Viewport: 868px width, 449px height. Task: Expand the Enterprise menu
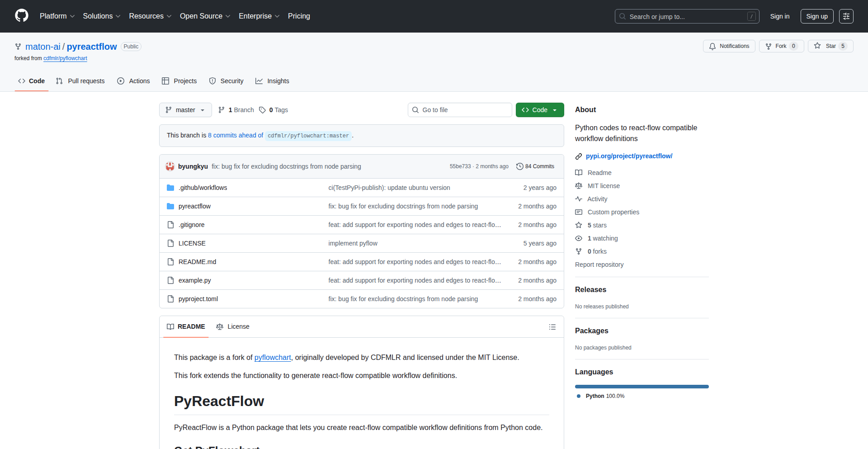(259, 16)
